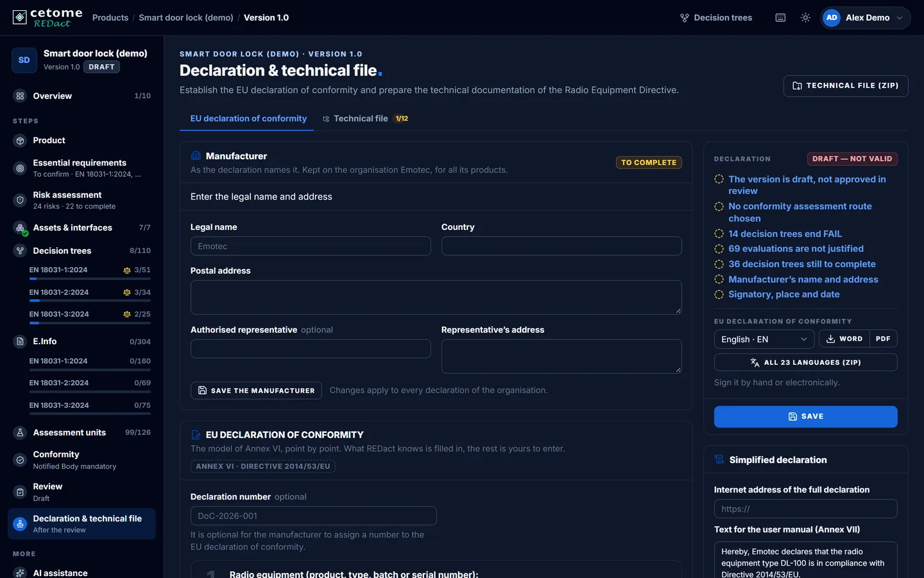Click the Declaration number field
The height and width of the screenshot is (578, 924).
pos(314,516)
